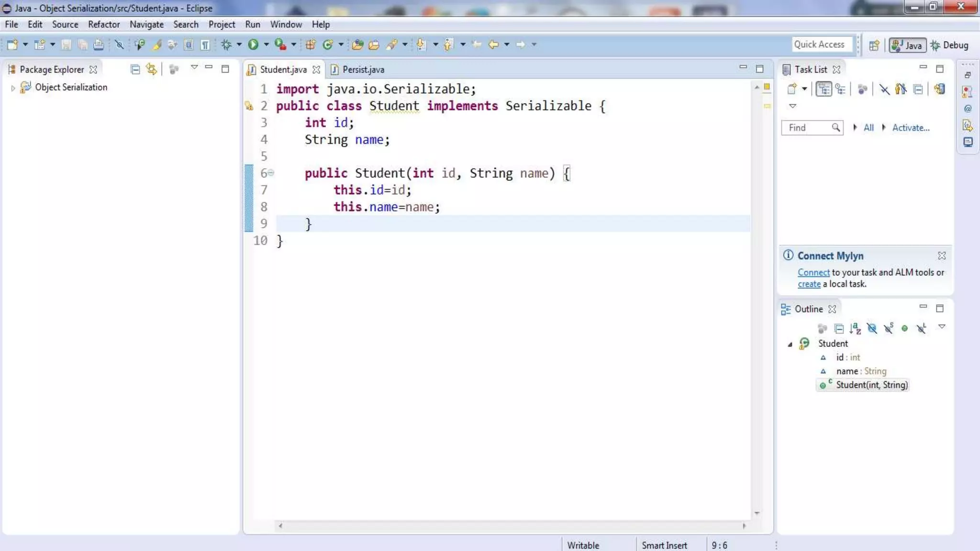The height and width of the screenshot is (551, 980).
Task: Click the Debug bug icon in toolbar
Action: click(226, 44)
